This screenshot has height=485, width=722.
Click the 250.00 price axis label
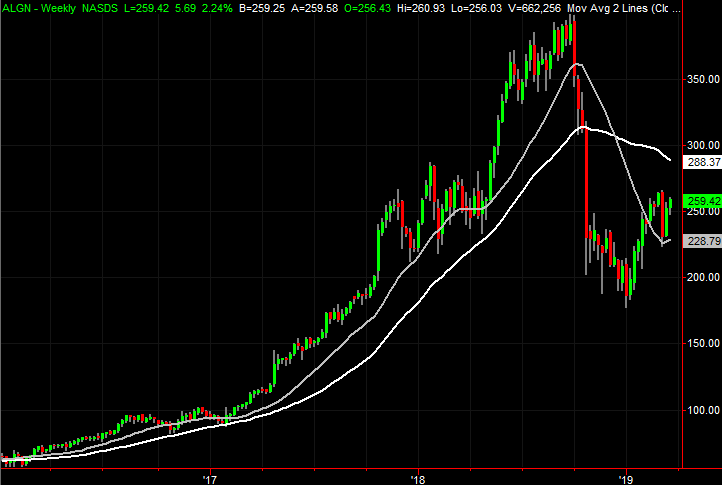coord(703,211)
